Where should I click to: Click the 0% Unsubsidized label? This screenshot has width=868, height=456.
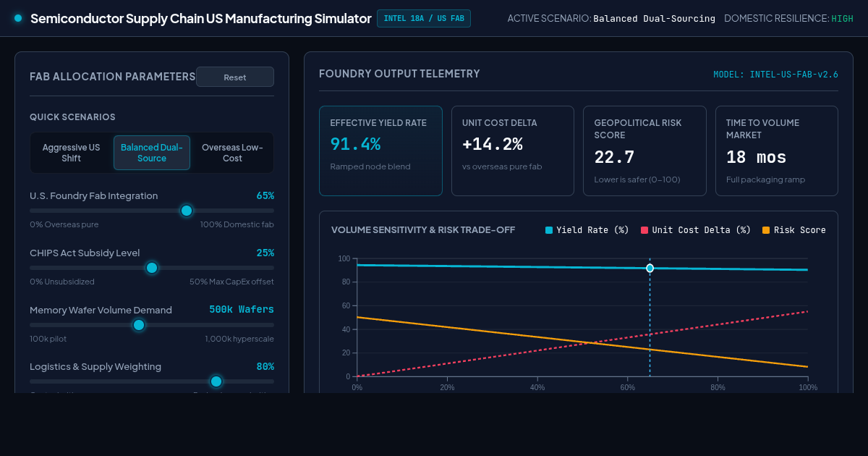coord(62,282)
